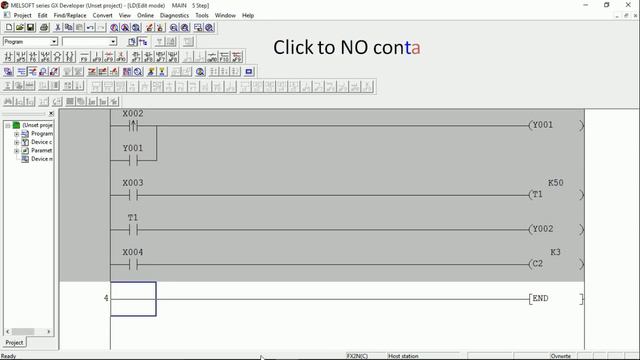
Task: Open the Diagnostics menu
Action: pos(174,16)
